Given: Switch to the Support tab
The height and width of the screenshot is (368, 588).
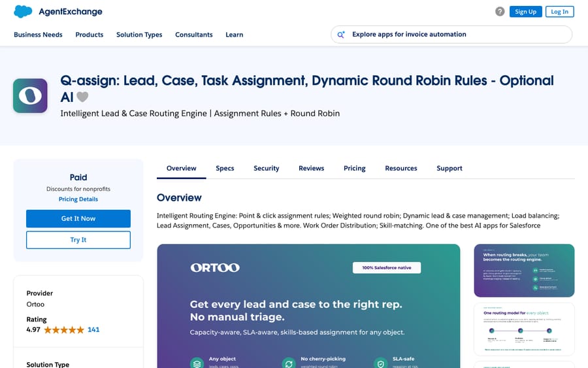Looking at the screenshot, I should coord(449,169).
